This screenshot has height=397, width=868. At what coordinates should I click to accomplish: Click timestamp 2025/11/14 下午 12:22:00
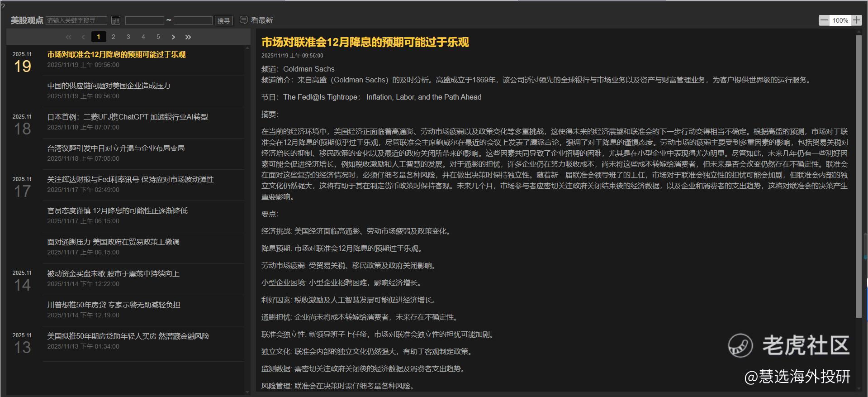pos(83,284)
